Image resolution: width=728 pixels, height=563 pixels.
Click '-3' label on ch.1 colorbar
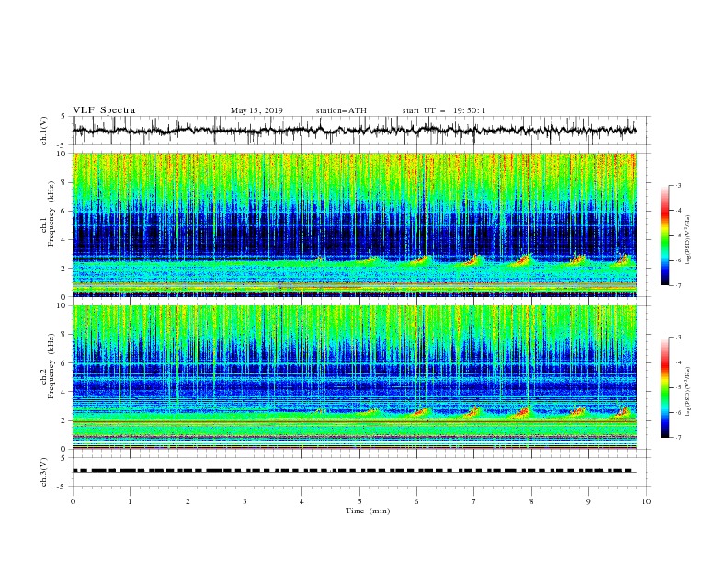pos(678,185)
